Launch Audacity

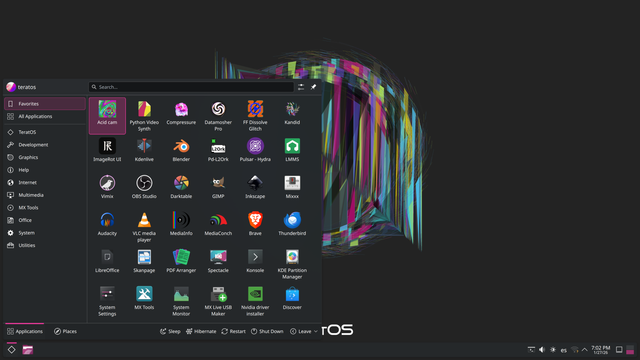107,227
